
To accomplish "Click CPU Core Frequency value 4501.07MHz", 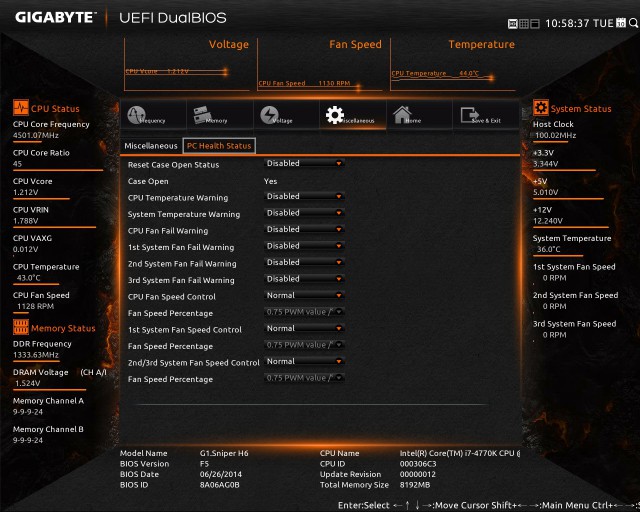I will click(x=36, y=135).
